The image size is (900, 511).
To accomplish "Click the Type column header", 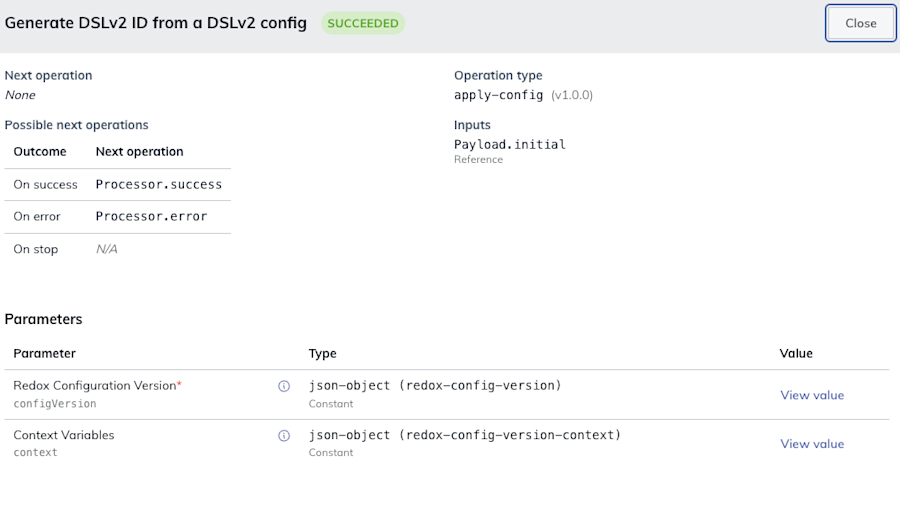I will (323, 353).
